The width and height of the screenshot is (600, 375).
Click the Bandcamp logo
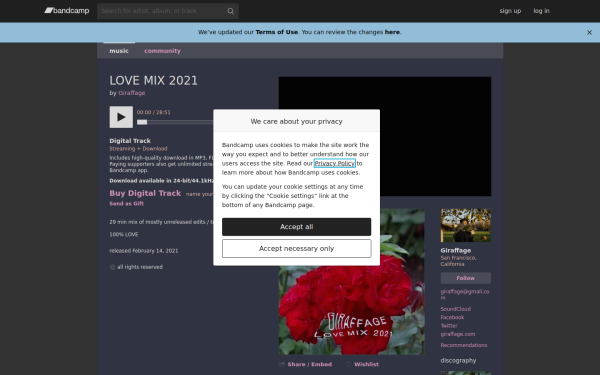tap(67, 11)
